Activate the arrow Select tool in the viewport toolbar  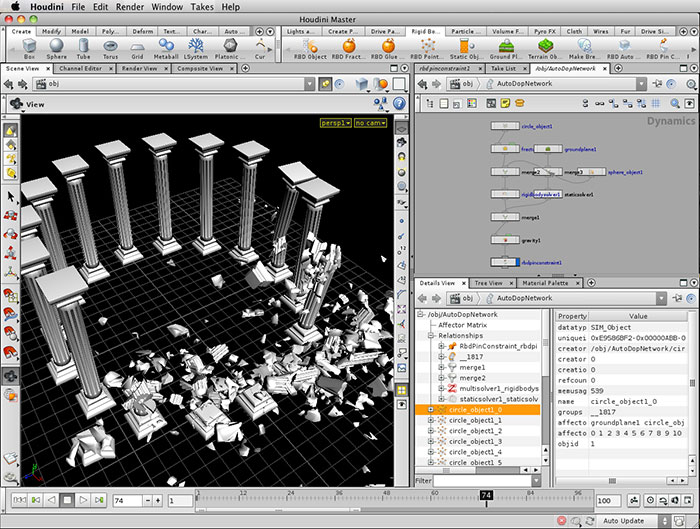coord(11,197)
